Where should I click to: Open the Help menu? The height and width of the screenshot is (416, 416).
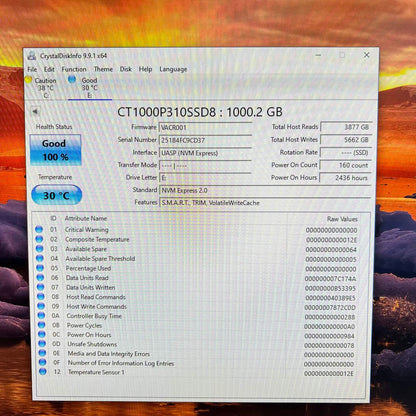145,69
